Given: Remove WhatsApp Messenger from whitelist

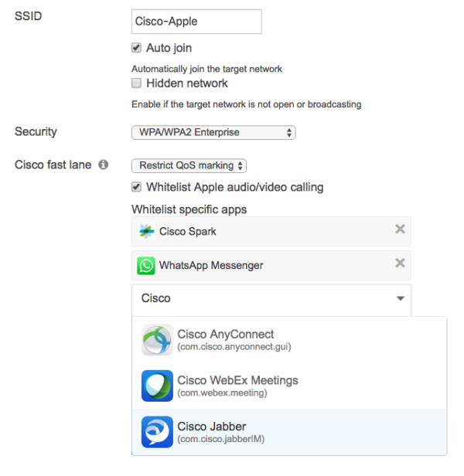Looking at the screenshot, I should coord(400,263).
